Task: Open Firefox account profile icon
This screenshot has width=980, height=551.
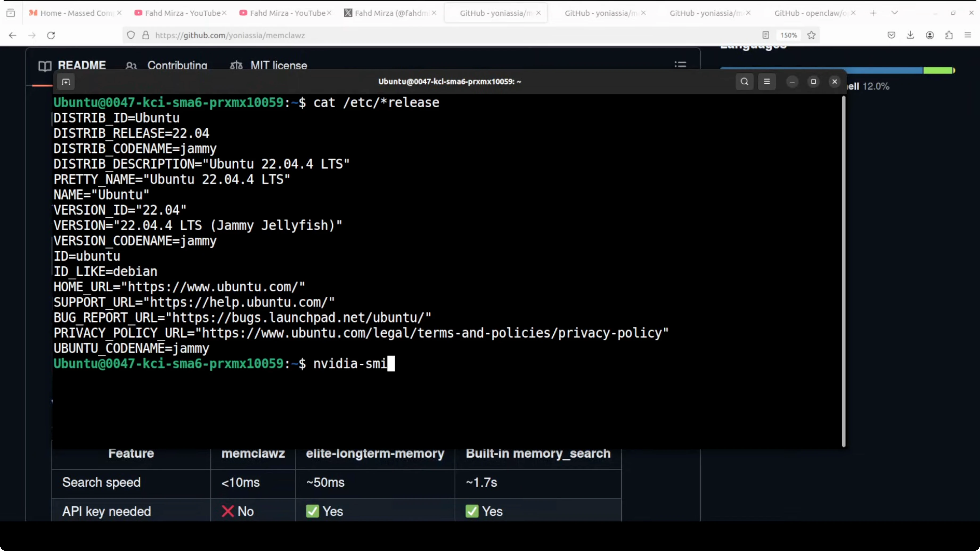Action: point(929,35)
